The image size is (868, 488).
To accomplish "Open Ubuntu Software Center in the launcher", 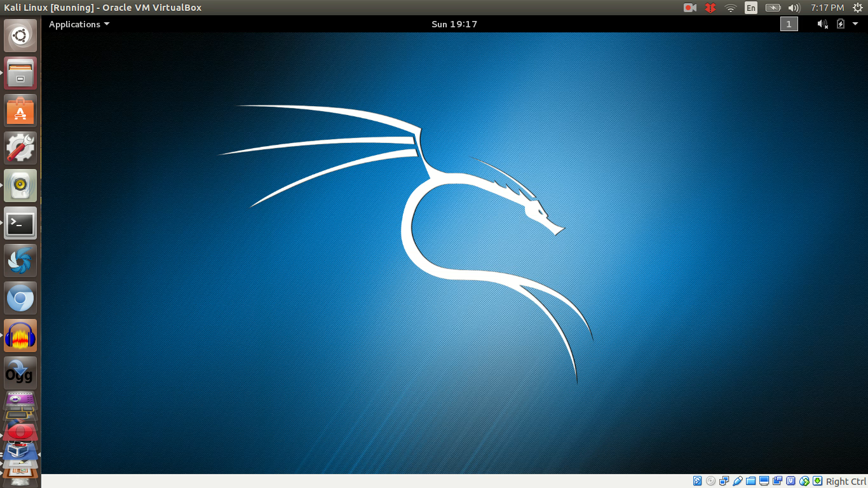I will [20, 111].
